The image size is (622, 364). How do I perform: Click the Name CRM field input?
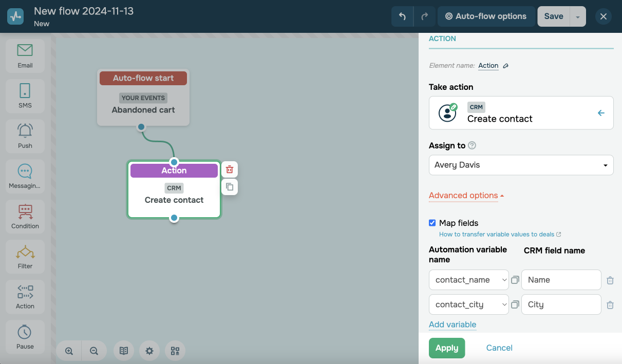[561, 280]
